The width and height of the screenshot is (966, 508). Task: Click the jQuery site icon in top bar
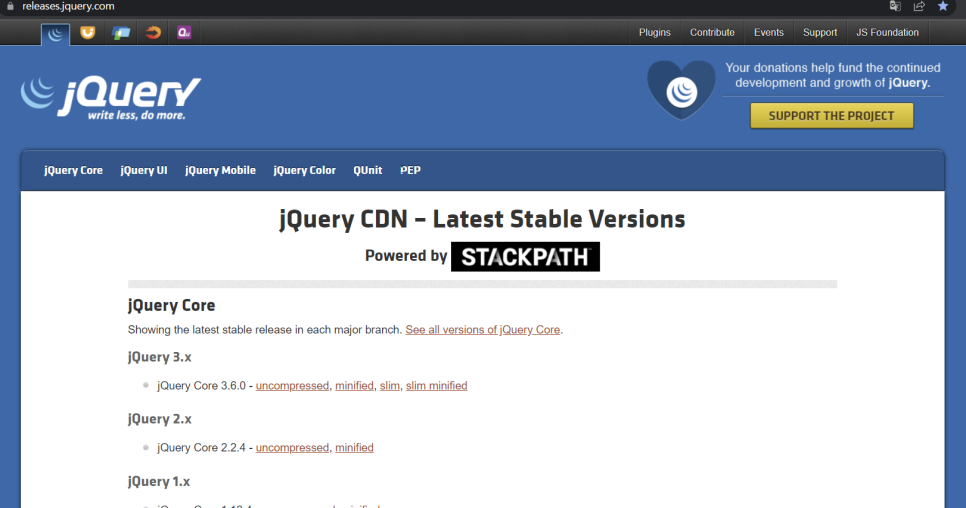(x=55, y=33)
